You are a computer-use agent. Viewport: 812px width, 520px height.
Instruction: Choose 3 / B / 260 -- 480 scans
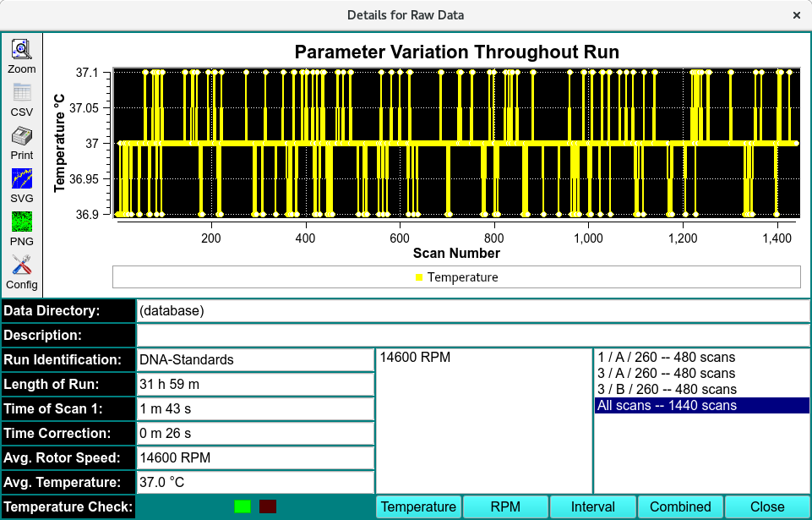[x=666, y=390]
